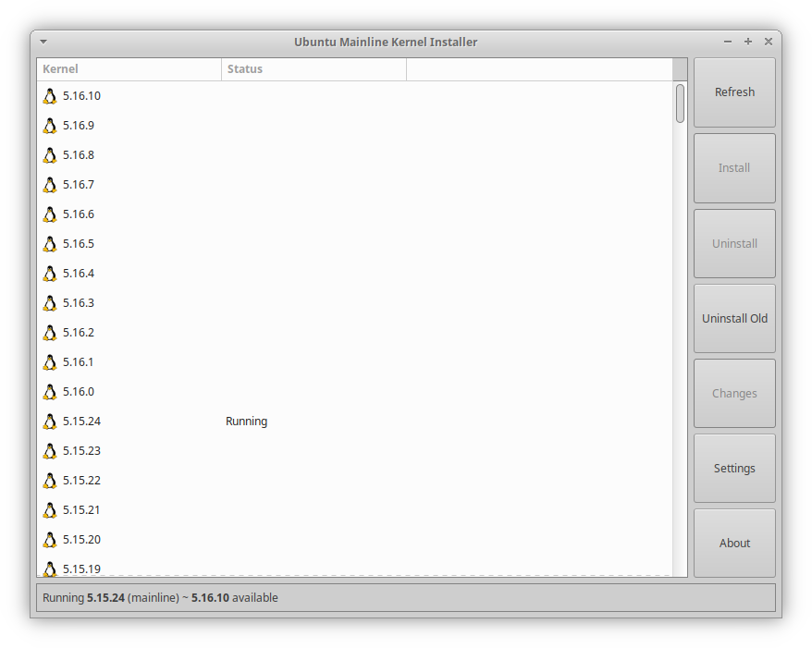
Task: Click the Tux icon beside kernel 5.16.5
Action: pyautogui.click(x=50, y=243)
